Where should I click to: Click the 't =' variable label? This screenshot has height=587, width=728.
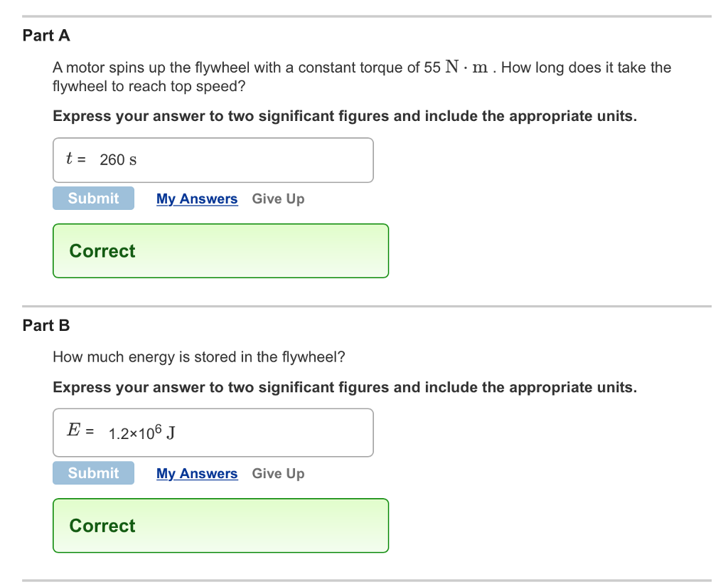point(75,159)
